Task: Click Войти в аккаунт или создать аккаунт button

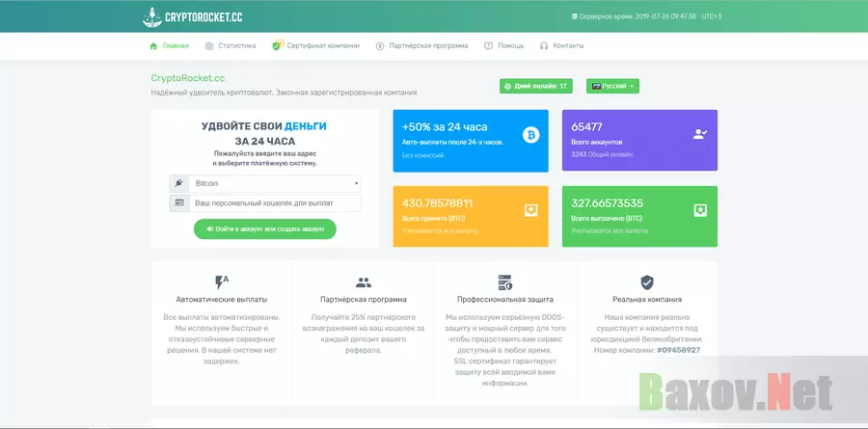Action: pyautogui.click(x=264, y=228)
